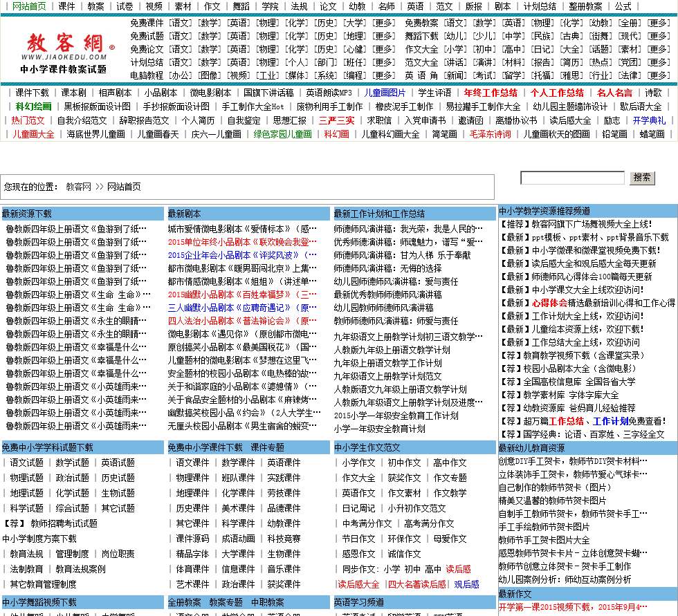This screenshot has height=616, width=678.
Task: Click the 中职教案 header link
Action: pyautogui.click(x=268, y=602)
